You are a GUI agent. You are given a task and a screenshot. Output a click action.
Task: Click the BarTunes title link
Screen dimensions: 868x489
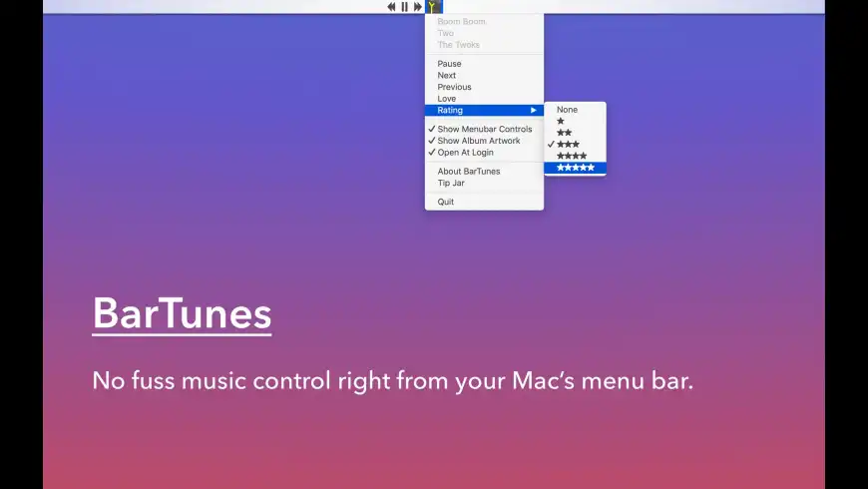tap(182, 314)
